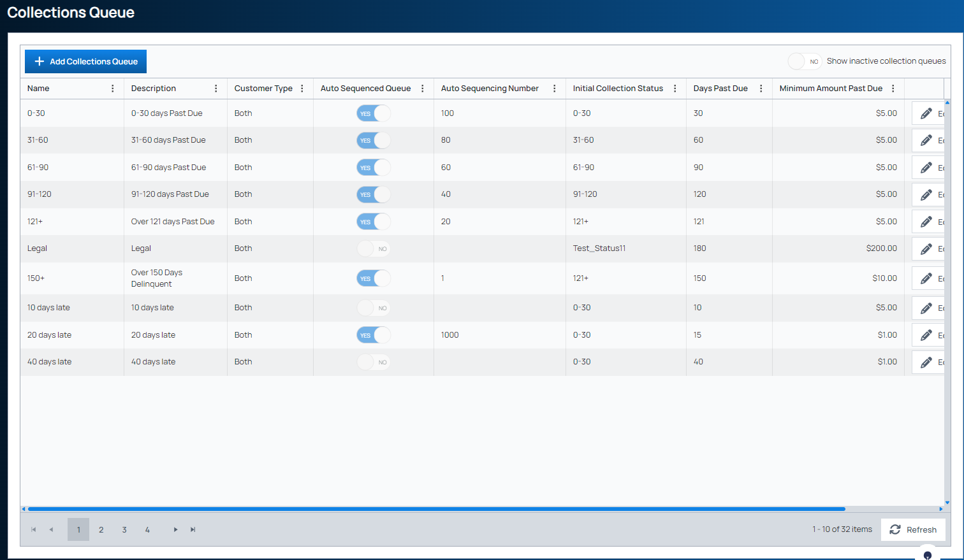Enable Auto Sequenced Queue for the Legal row
The height and width of the screenshot is (560, 964).
point(374,248)
